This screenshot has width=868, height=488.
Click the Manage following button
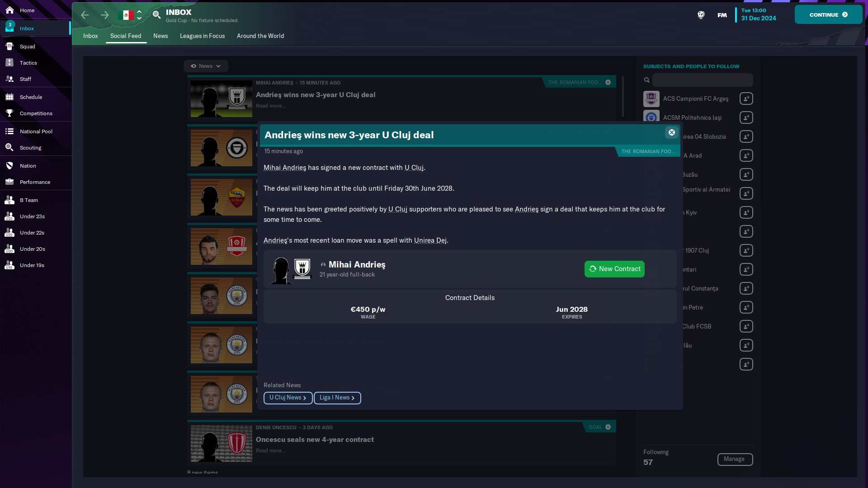click(735, 459)
